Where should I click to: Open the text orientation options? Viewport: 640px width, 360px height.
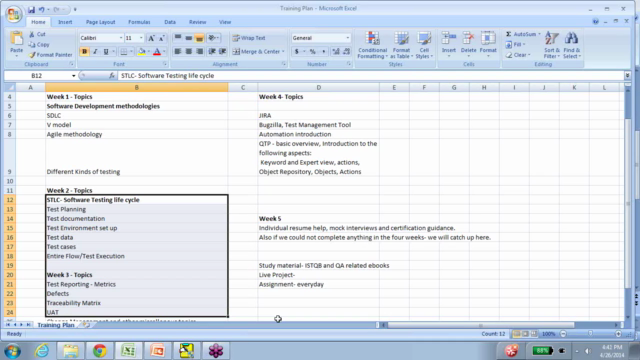[213, 38]
